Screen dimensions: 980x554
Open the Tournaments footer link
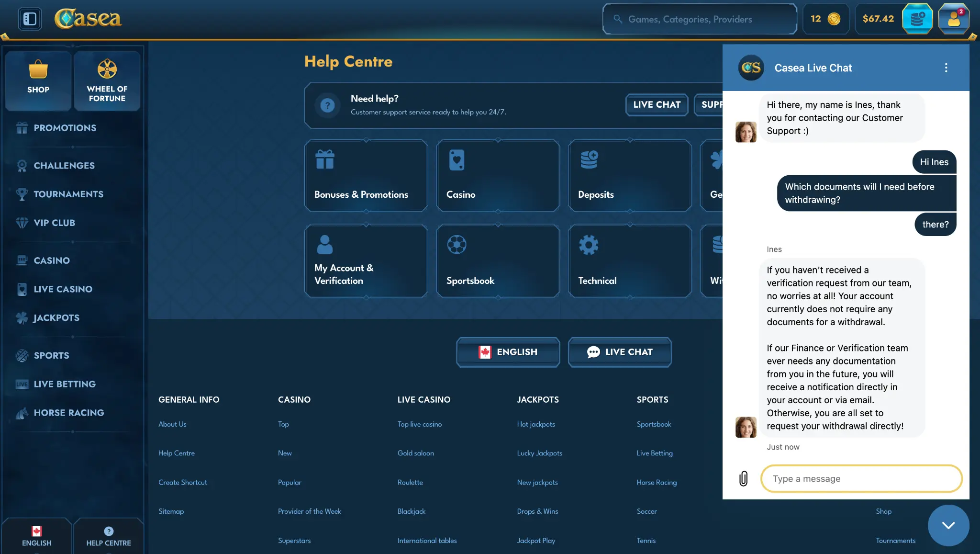coord(895,541)
